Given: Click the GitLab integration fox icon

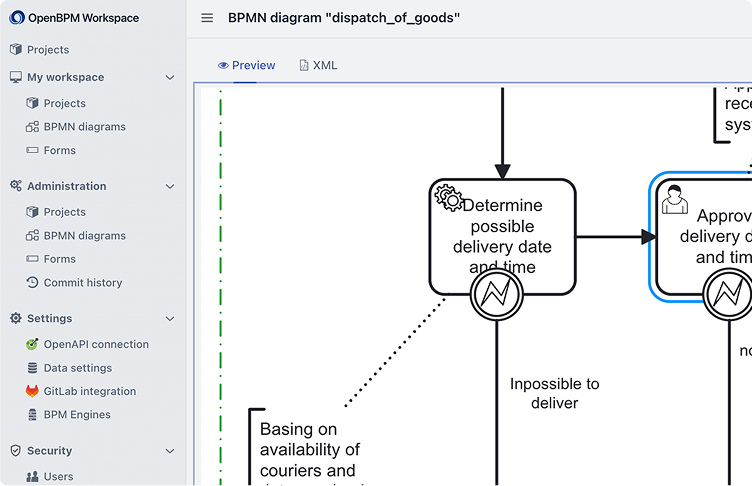Looking at the screenshot, I should pos(32,391).
